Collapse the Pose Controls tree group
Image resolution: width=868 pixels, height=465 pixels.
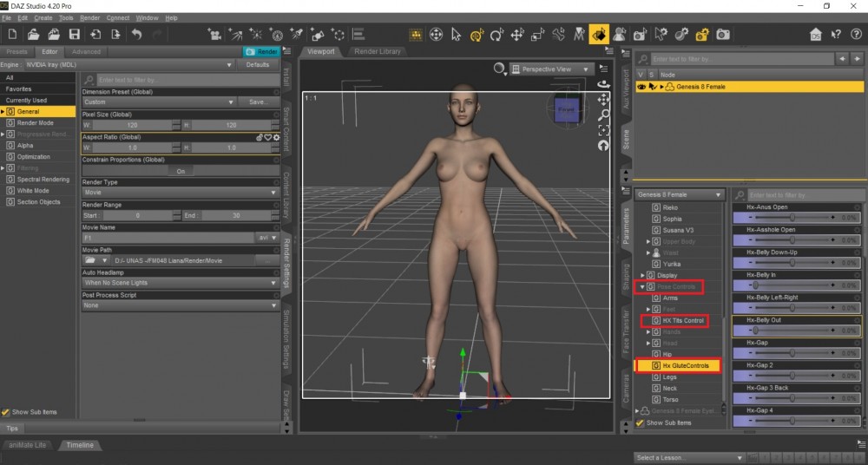[642, 287]
